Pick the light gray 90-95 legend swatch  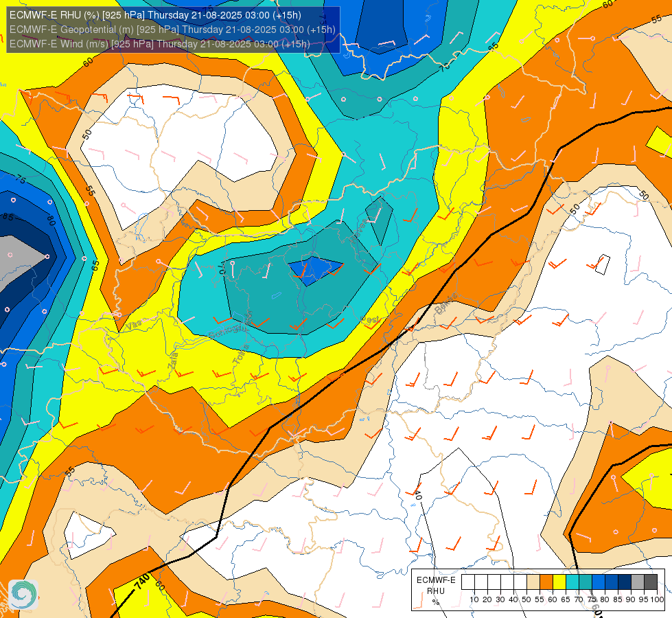click(638, 582)
